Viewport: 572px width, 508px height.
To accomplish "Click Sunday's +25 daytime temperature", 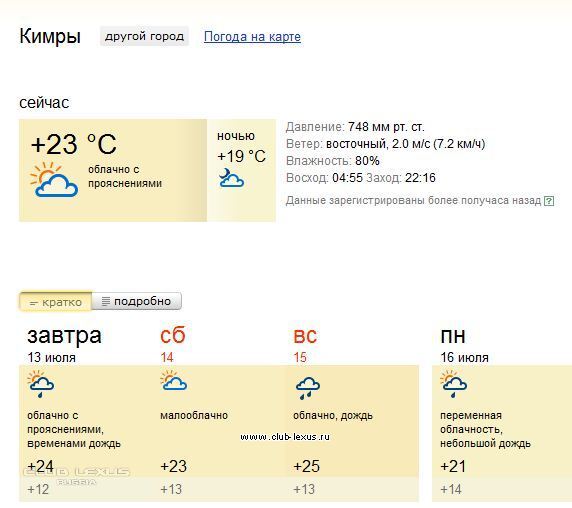I will [306, 466].
